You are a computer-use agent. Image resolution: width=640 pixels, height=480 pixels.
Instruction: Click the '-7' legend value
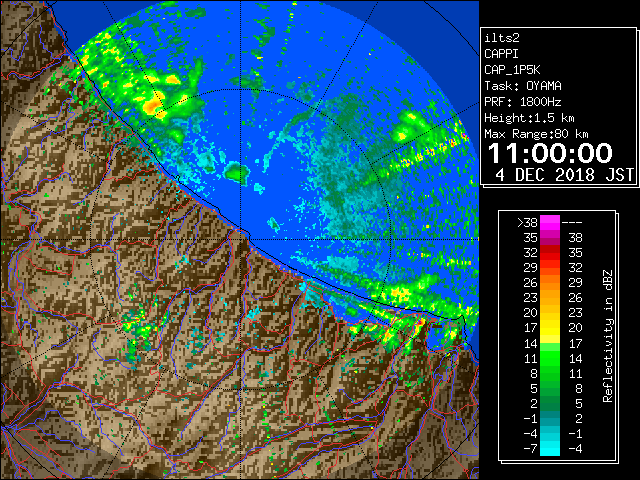[530, 449]
